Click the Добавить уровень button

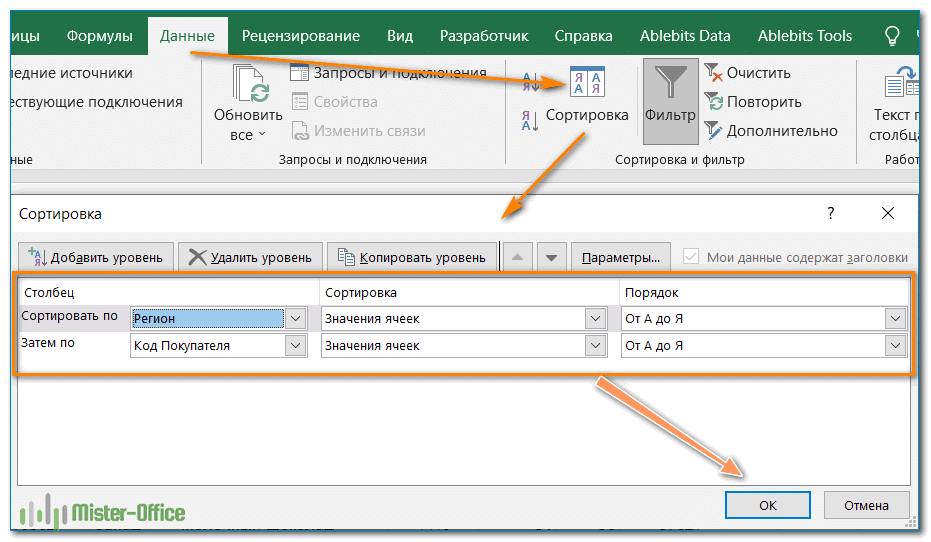[x=96, y=257]
